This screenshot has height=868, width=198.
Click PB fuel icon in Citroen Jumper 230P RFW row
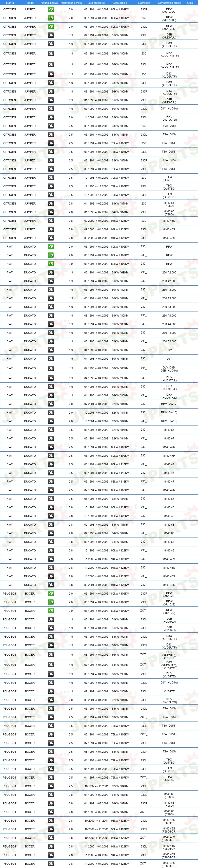[x=51, y=9]
